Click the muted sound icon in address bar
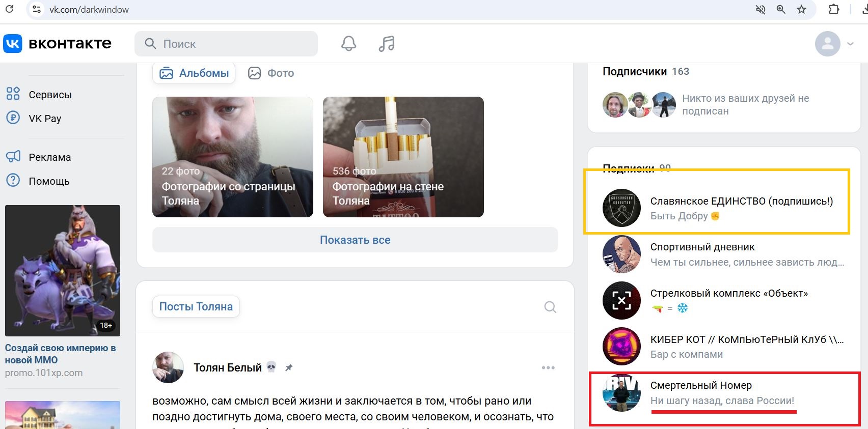868x429 pixels. point(761,9)
